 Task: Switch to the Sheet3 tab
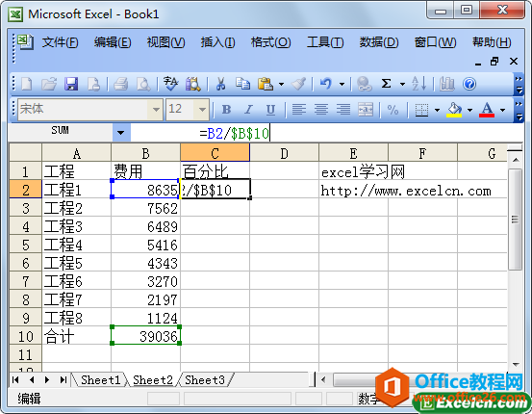click(x=205, y=379)
